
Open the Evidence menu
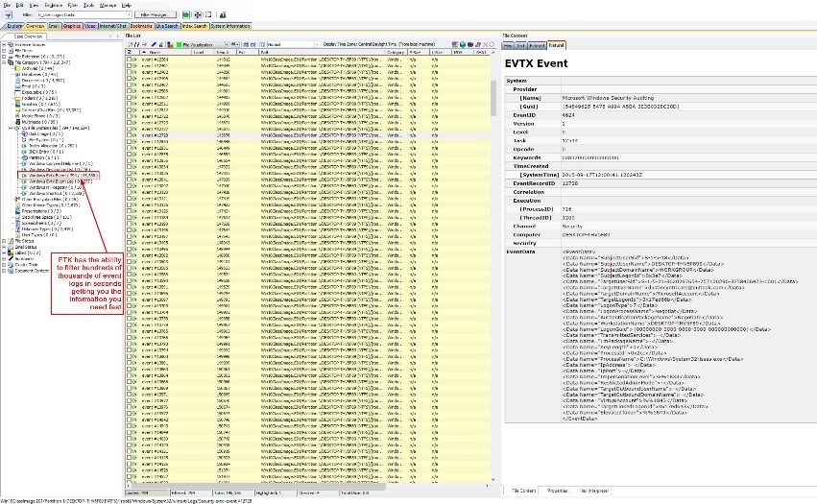click(x=53, y=5)
